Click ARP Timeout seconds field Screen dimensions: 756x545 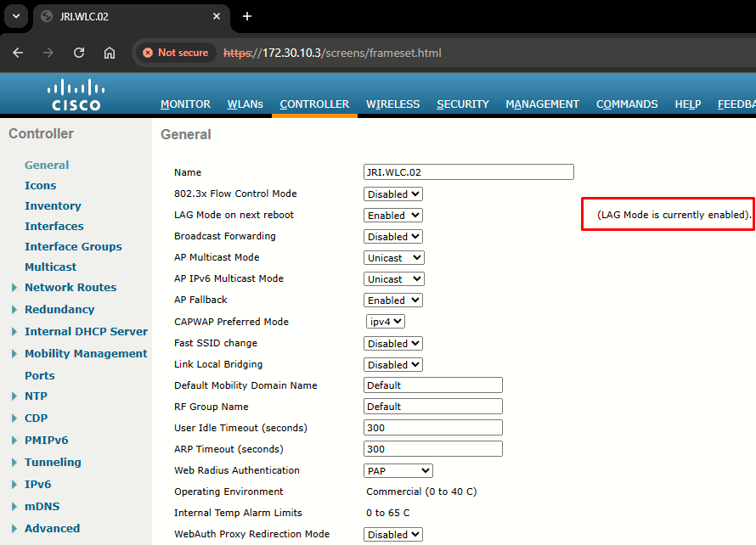click(433, 448)
